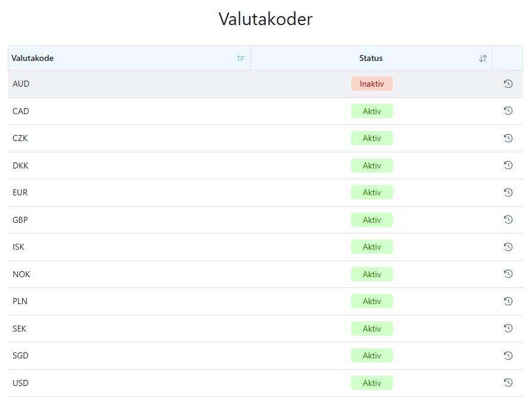Click the Status column header label
The height and width of the screenshot is (411, 532).
(371, 58)
